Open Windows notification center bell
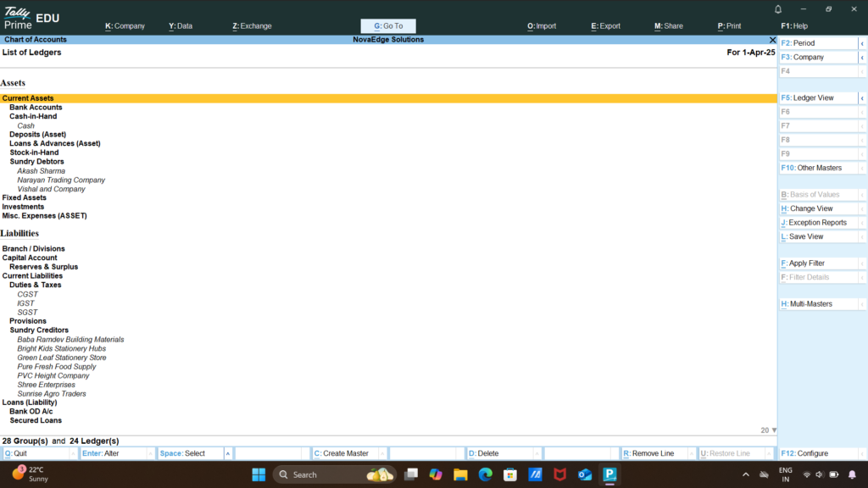This screenshot has width=868, height=488. click(x=853, y=474)
